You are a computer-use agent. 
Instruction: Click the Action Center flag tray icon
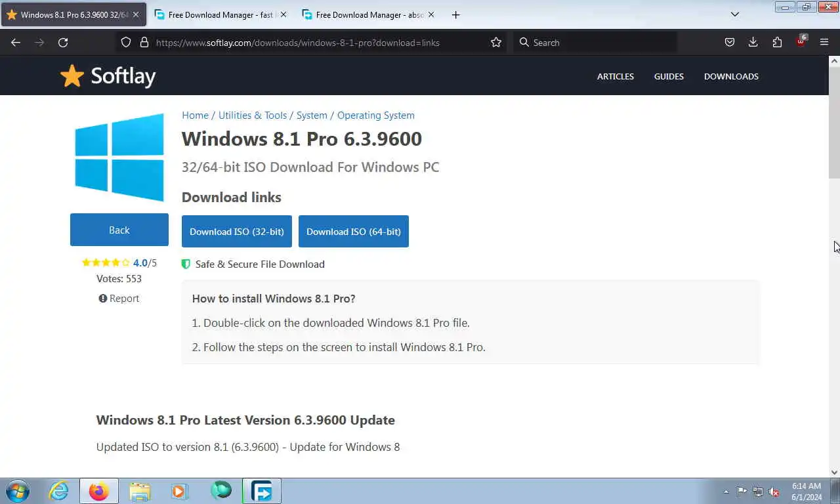[x=742, y=492]
